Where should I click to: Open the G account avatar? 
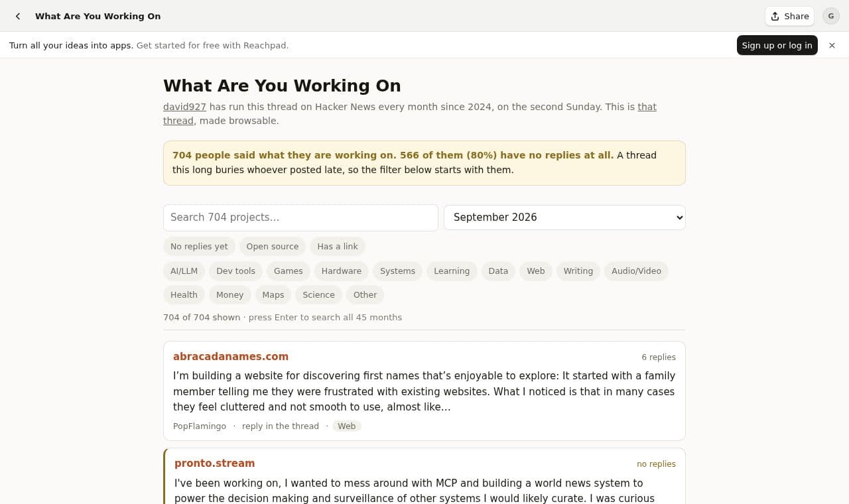(x=831, y=16)
